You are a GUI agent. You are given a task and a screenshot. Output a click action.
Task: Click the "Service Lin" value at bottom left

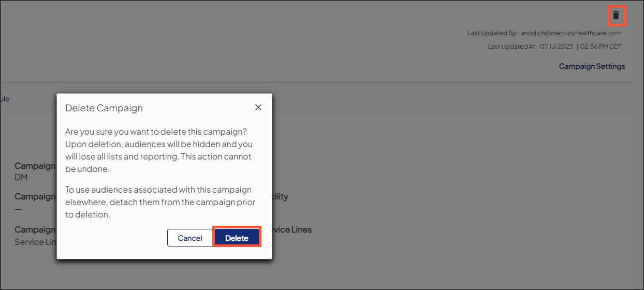(x=35, y=242)
